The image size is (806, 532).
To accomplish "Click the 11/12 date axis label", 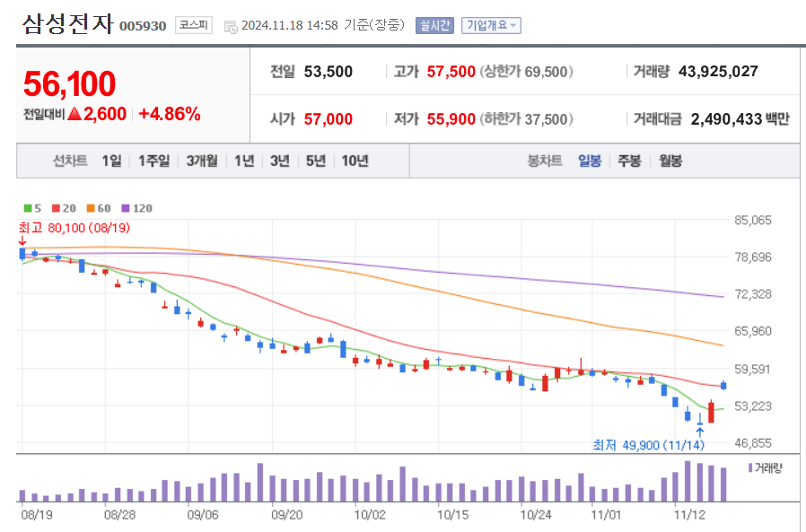I will pyautogui.click(x=690, y=515).
